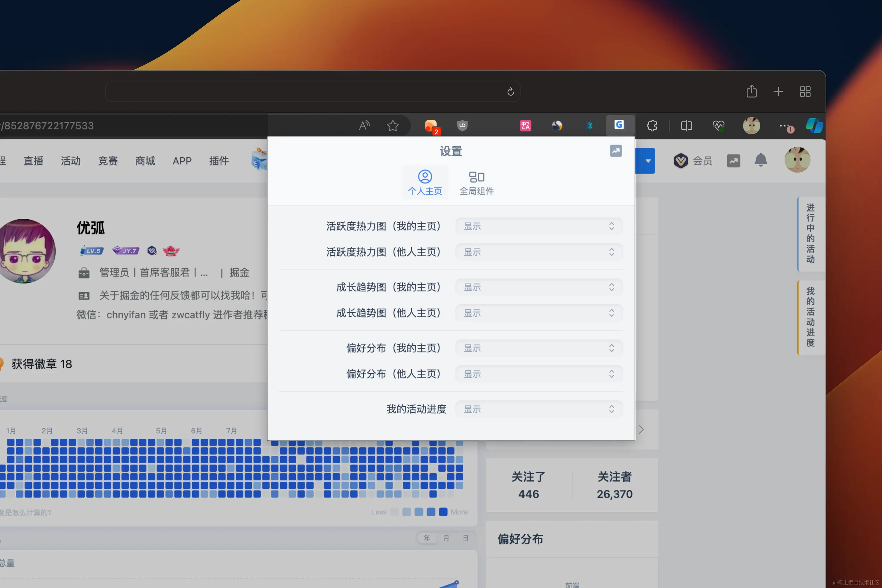Screen dimensions: 882x588
Task: Click the 偏好分布 card heading
Action: point(521,539)
